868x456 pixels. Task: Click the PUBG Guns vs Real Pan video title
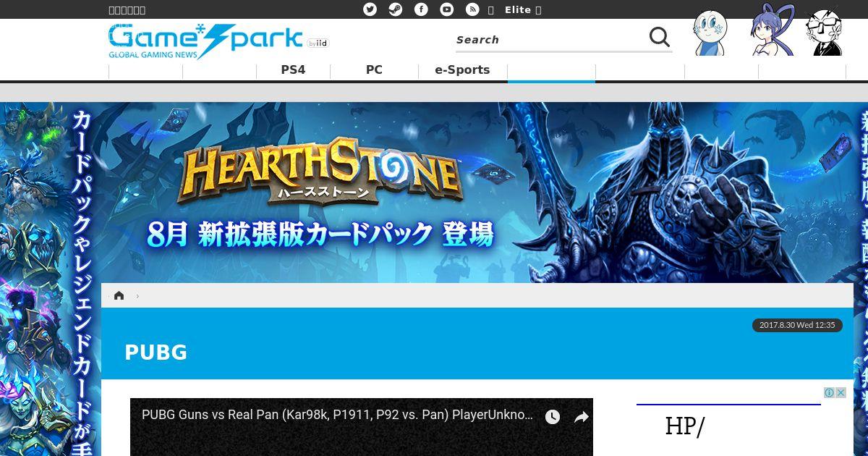click(337, 415)
